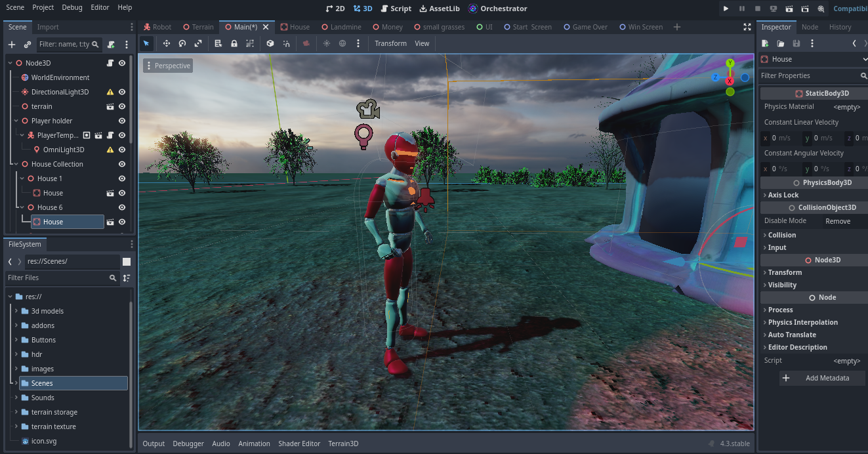Select the Rotate tool in the 3D toolbar
Viewport: 868px width, 454px height.
click(182, 43)
